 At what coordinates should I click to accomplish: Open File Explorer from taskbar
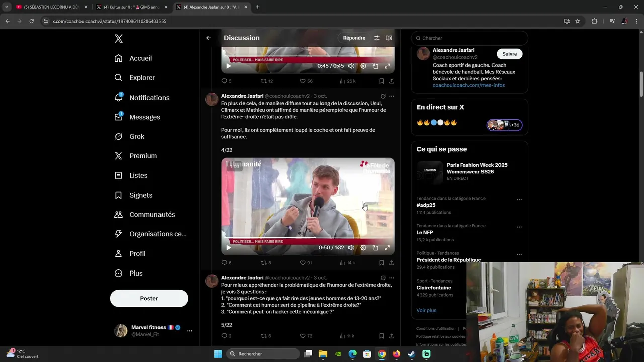point(323,354)
